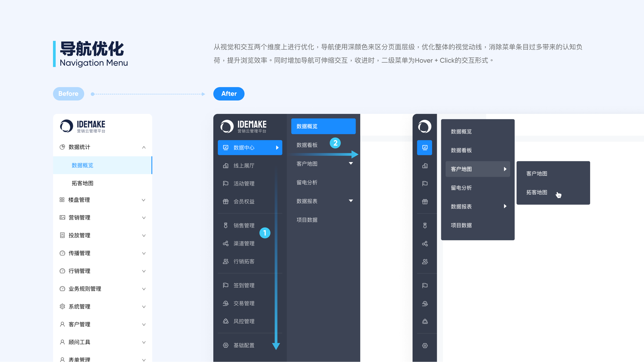
Task: Open 数据报表 submenu arrow in flyout menu
Action: 505,206
